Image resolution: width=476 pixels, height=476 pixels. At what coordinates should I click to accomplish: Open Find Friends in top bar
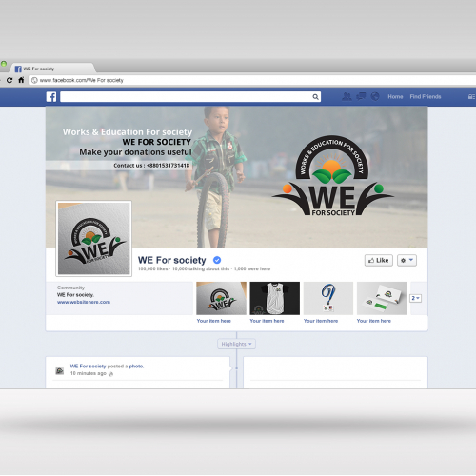coord(426,97)
